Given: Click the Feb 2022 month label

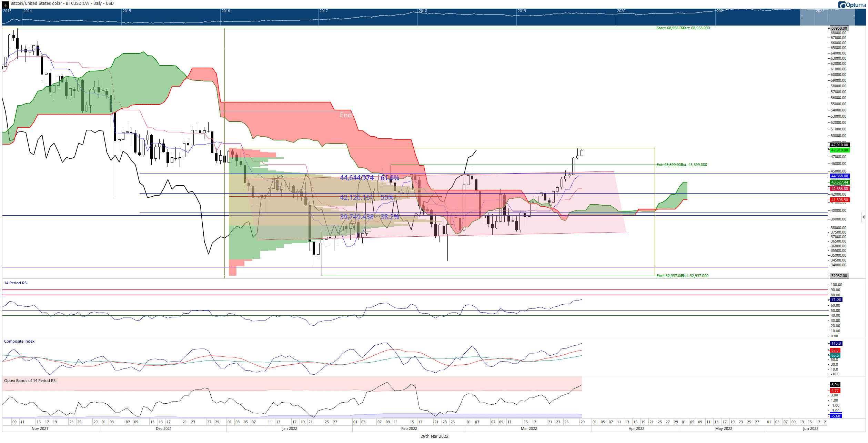Looking at the screenshot, I should click(409, 429).
